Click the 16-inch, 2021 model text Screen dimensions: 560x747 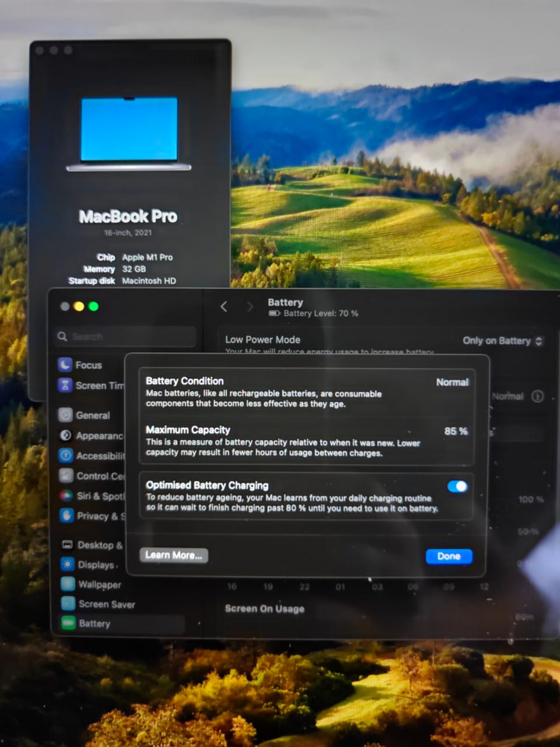(128, 232)
